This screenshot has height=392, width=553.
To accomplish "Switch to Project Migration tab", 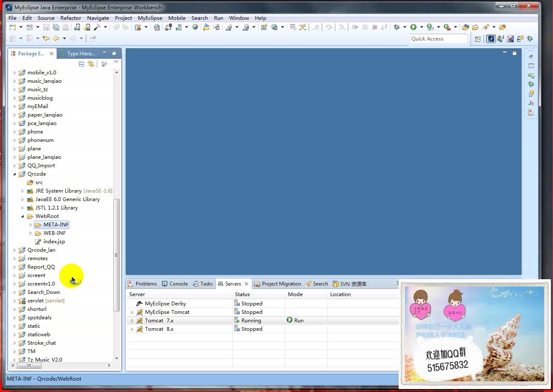I will tap(277, 284).
